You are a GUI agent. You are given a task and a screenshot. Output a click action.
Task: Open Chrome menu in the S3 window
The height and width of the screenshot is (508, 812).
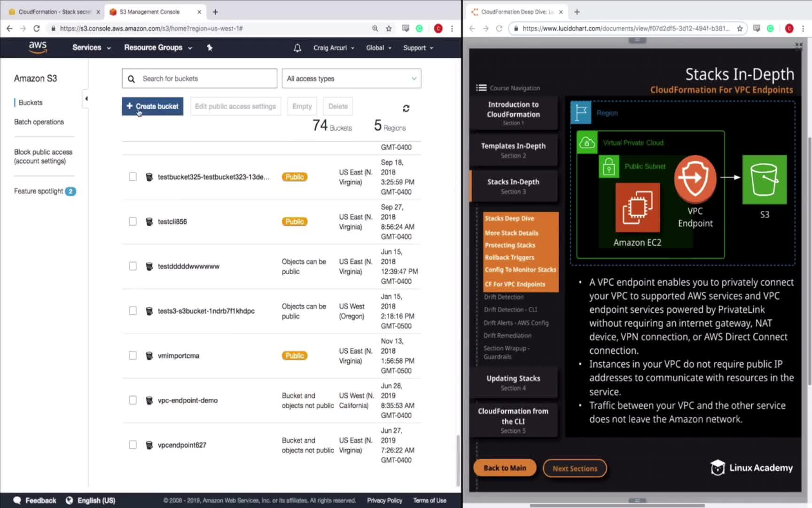pos(452,28)
